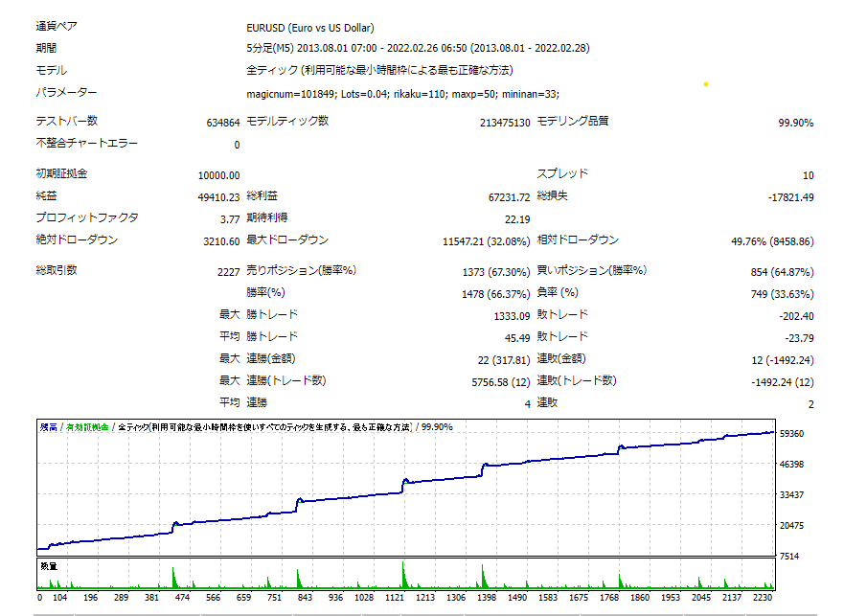Viewport: 844px width, 616px height.
Task: Click the tall green volume spike near 1121
Action: 403,574
